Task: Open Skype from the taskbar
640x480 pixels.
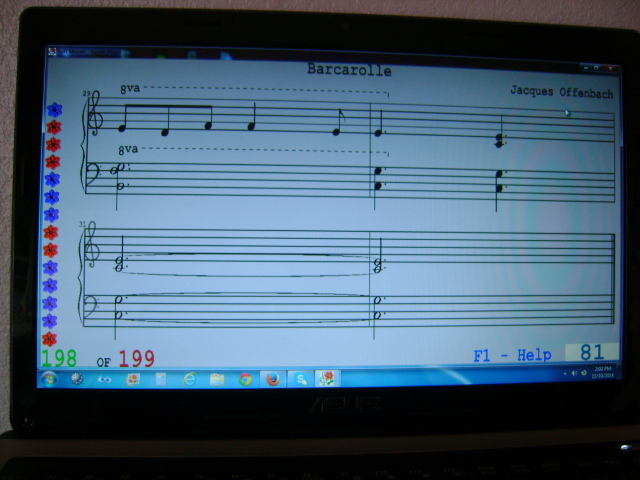Action: (x=301, y=380)
